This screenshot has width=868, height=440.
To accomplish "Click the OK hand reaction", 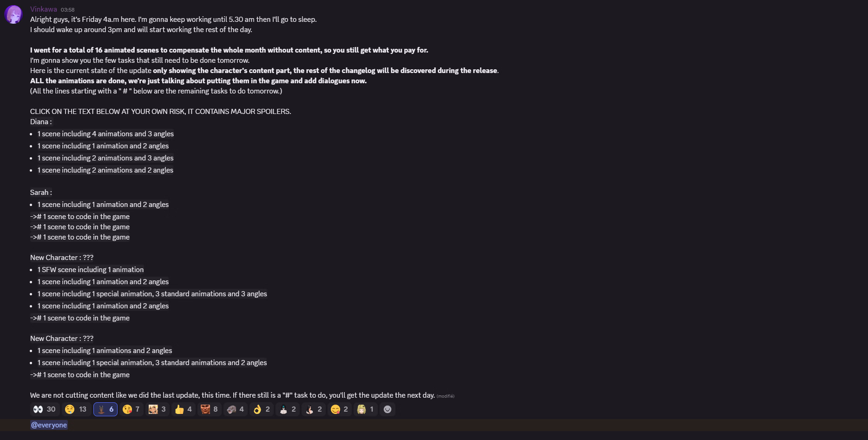I will [262, 409].
